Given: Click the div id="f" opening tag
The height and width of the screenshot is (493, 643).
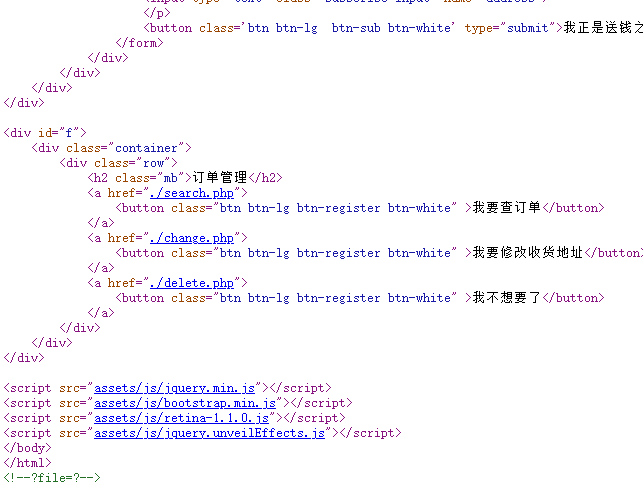Looking at the screenshot, I should pos(46,133).
